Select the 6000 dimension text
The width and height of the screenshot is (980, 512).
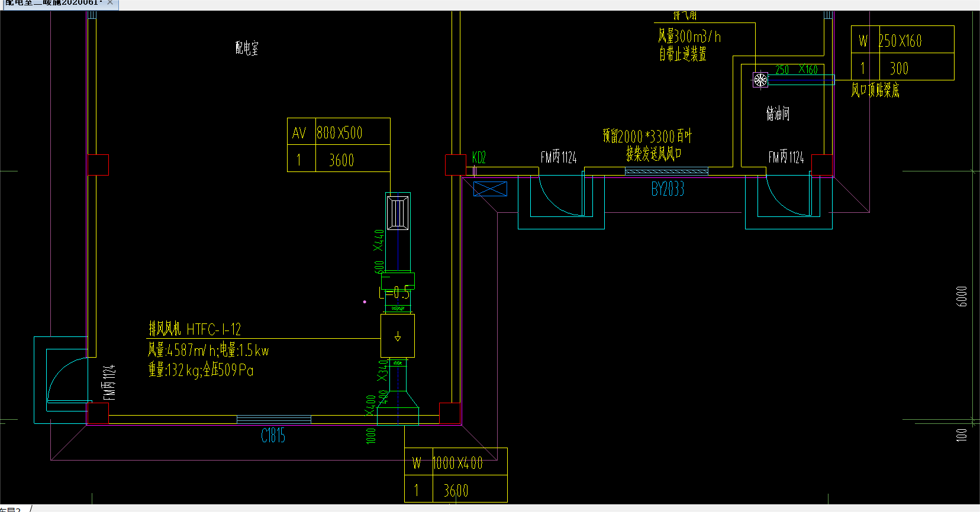click(962, 296)
